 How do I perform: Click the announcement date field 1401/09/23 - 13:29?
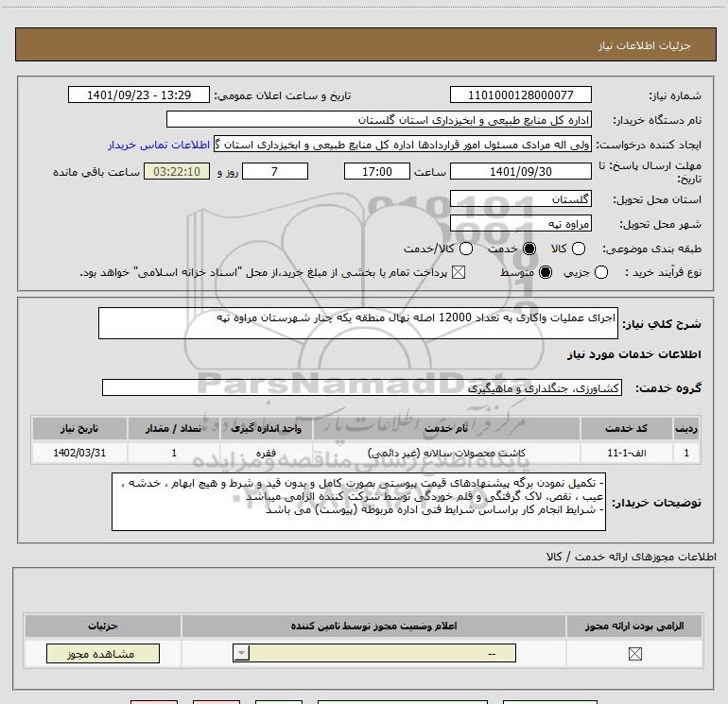tap(139, 94)
